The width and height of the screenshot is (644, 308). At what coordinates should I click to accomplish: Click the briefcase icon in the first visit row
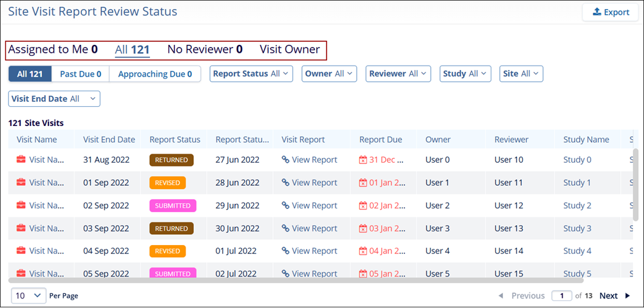click(x=21, y=160)
